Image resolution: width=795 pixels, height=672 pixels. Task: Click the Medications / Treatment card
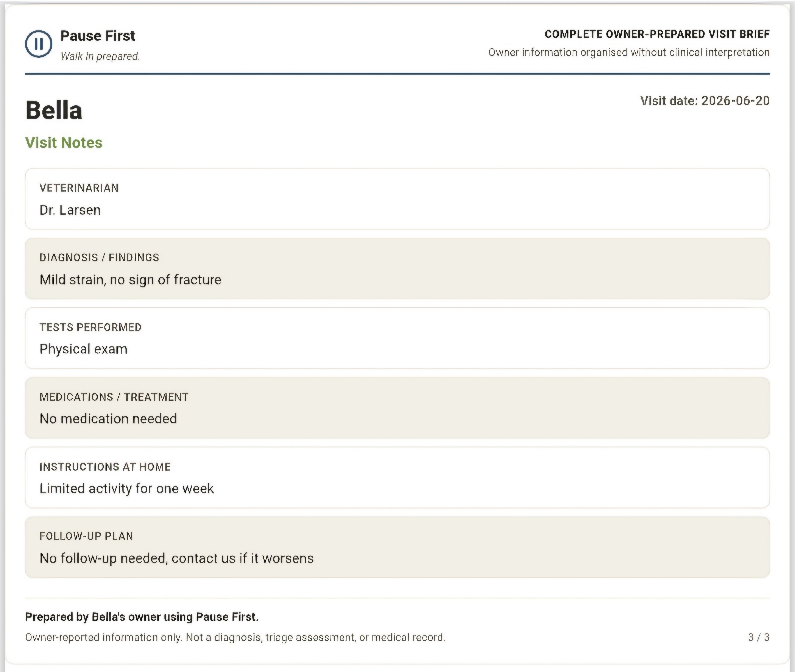[397, 408]
